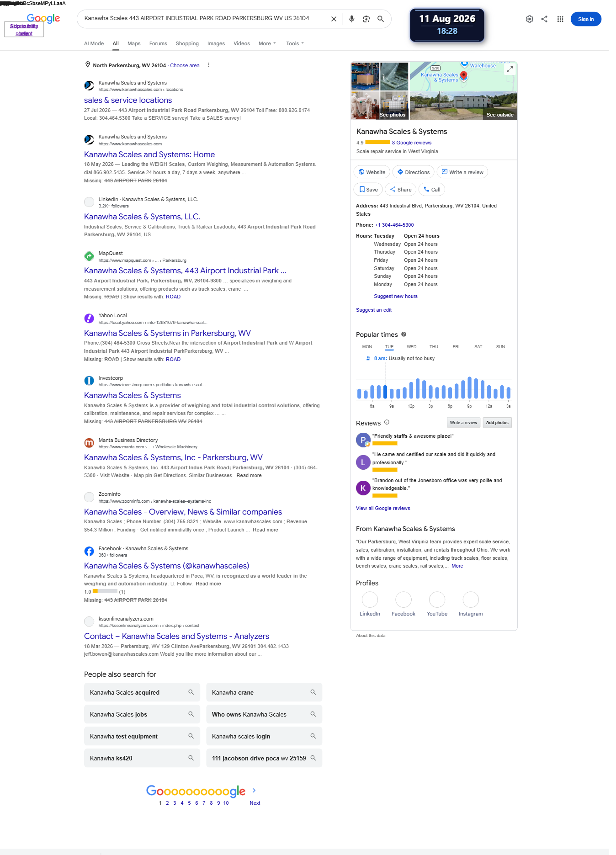
Task: Click the Facebook result favicon
Action: click(89, 551)
